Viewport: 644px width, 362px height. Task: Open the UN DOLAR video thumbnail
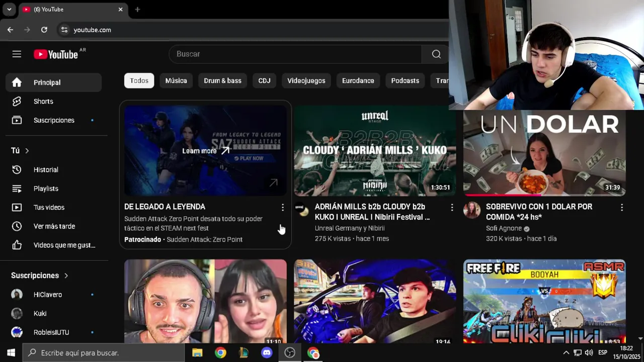pyautogui.click(x=544, y=153)
